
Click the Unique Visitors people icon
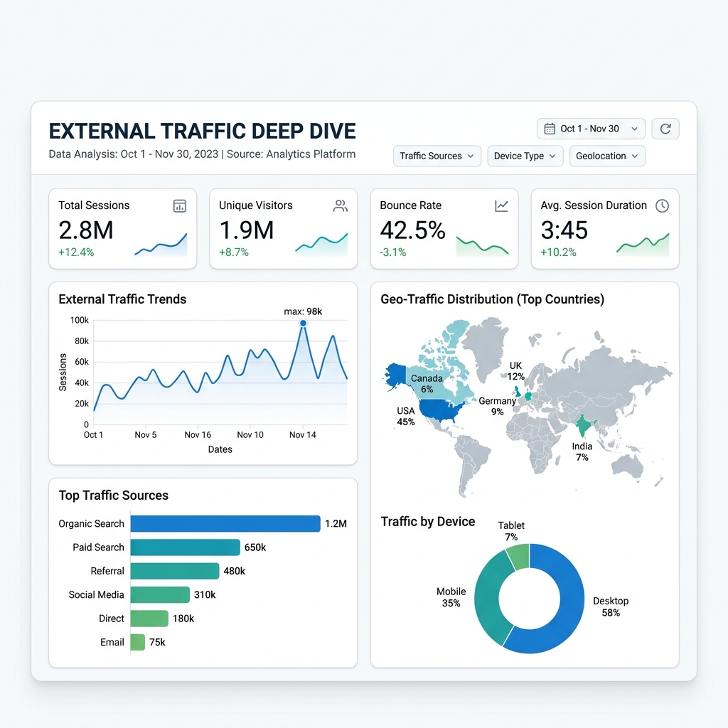point(341,205)
